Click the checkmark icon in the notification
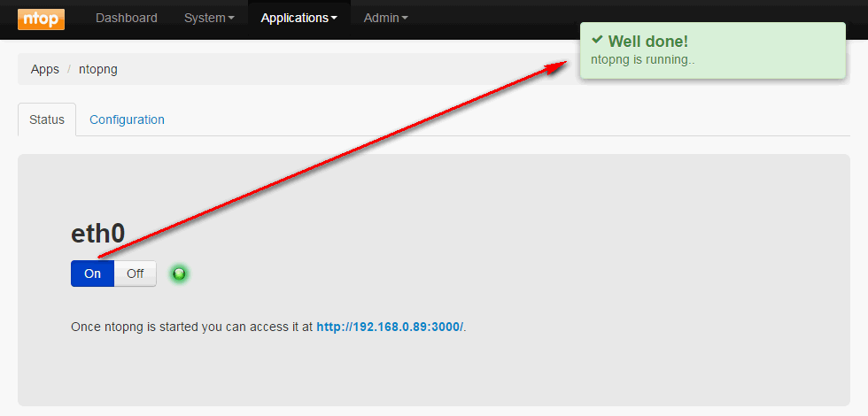This screenshot has width=868, height=416. pyautogui.click(x=597, y=41)
